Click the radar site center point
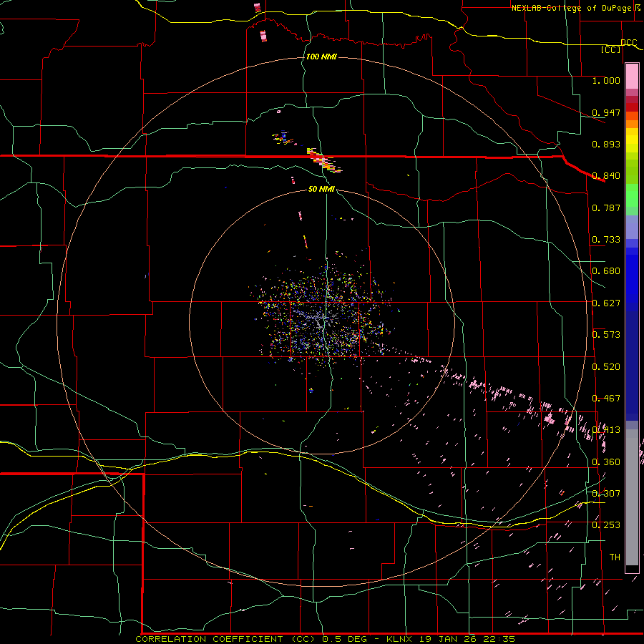The image size is (644, 644). pos(323,321)
